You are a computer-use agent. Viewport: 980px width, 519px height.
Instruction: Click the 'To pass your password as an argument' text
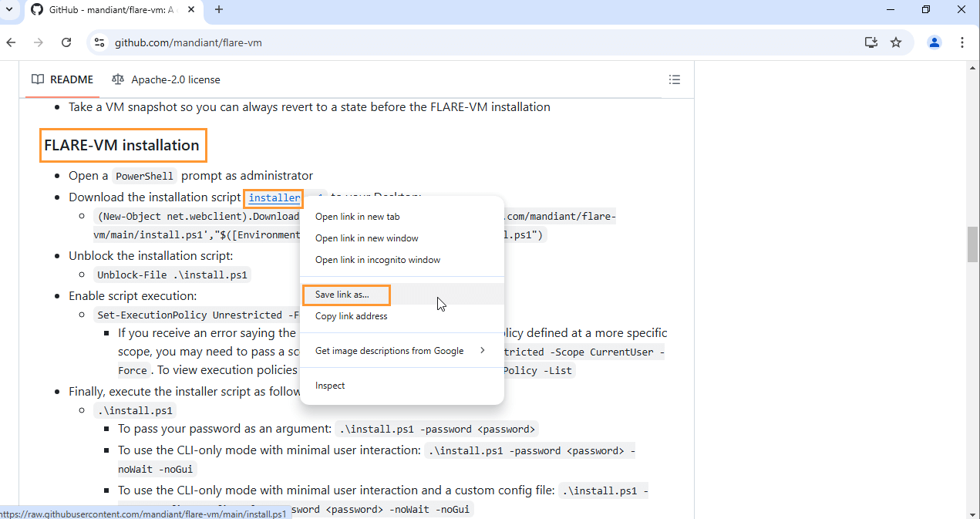pyautogui.click(x=225, y=429)
